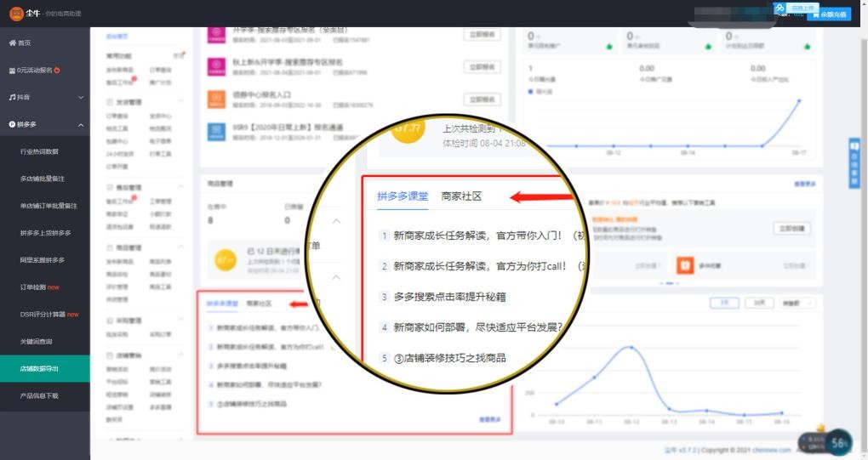Click the blue cloud upload badge in the header
This screenshot has width=868, height=460.
point(796,8)
